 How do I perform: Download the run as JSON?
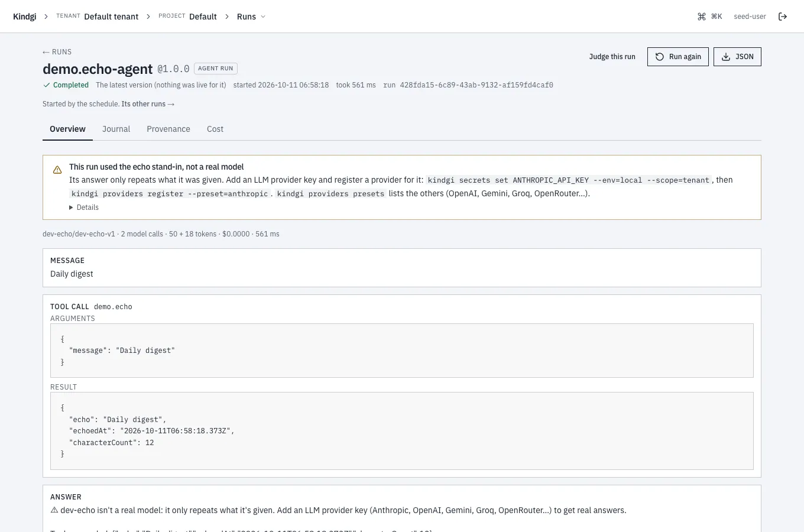(x=737, y=57)
